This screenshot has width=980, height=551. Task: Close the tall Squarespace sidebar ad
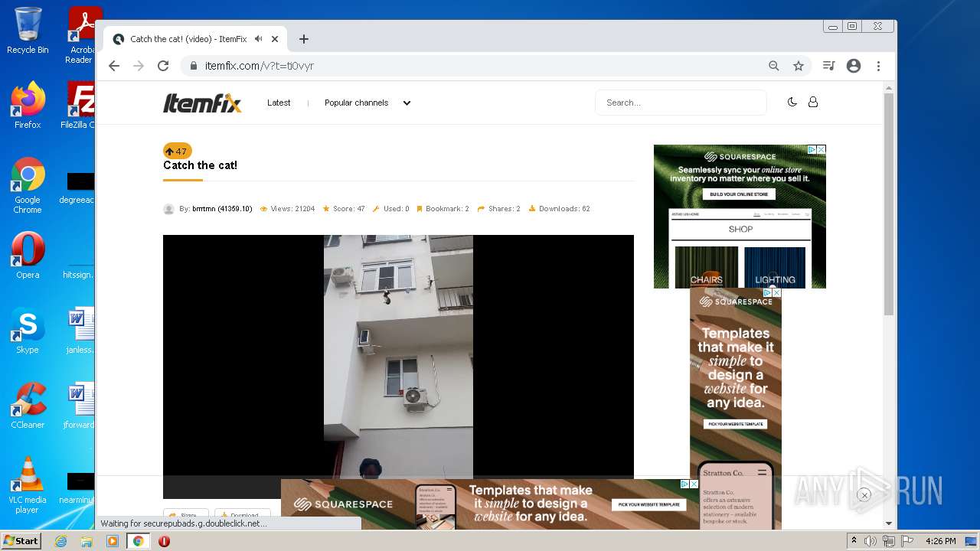pos(776,292)
